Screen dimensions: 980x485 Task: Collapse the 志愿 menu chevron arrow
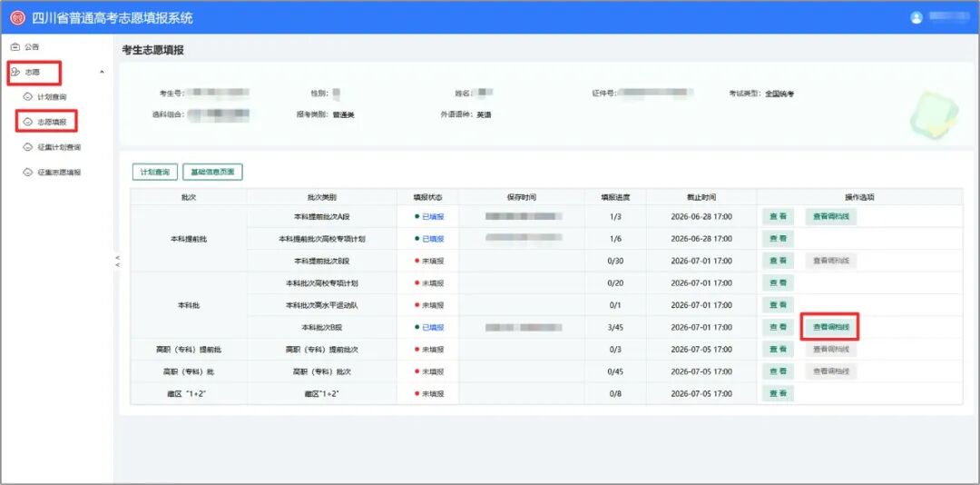point(102,72)
